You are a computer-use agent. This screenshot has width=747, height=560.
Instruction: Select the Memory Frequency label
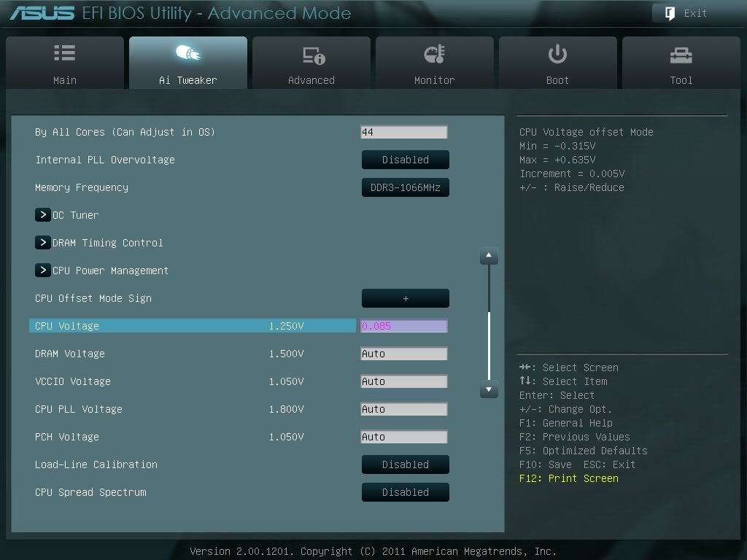pyautogui.click(x=82, y=187)
